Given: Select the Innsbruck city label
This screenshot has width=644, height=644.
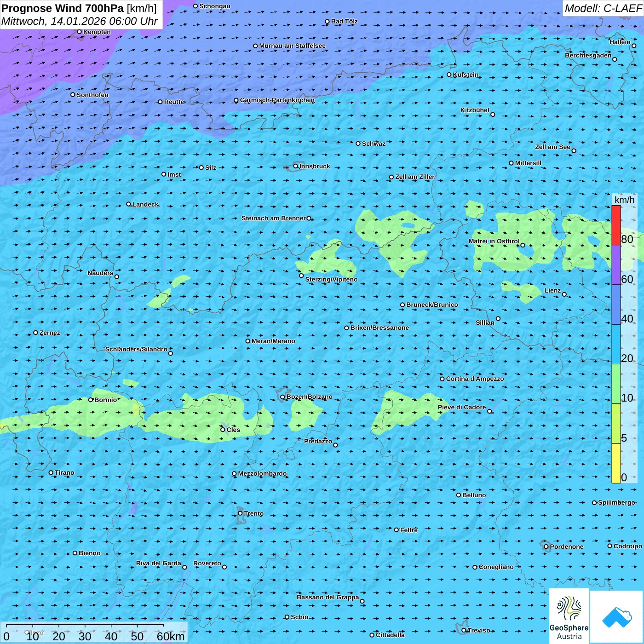Looking at the screenshot, I should [315, 166].
